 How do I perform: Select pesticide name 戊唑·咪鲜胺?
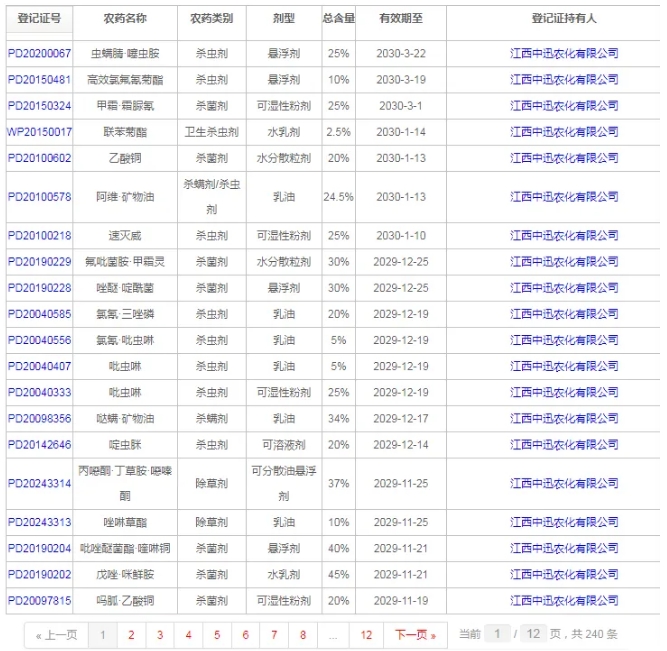point(125,574)
